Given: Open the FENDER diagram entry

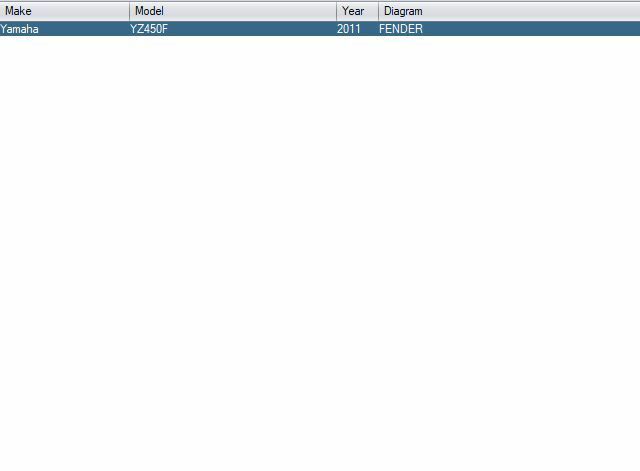Looking at the screenshot, I should pos(401,29).
